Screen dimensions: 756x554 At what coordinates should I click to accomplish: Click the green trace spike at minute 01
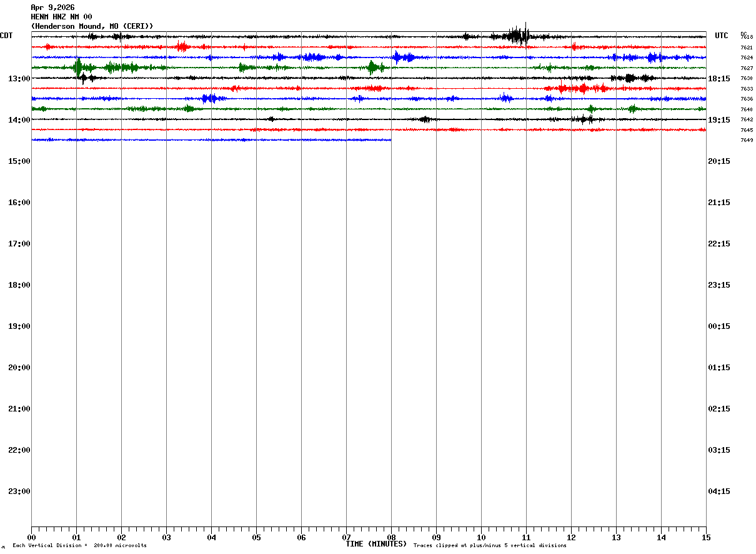[x=78, y=67]
